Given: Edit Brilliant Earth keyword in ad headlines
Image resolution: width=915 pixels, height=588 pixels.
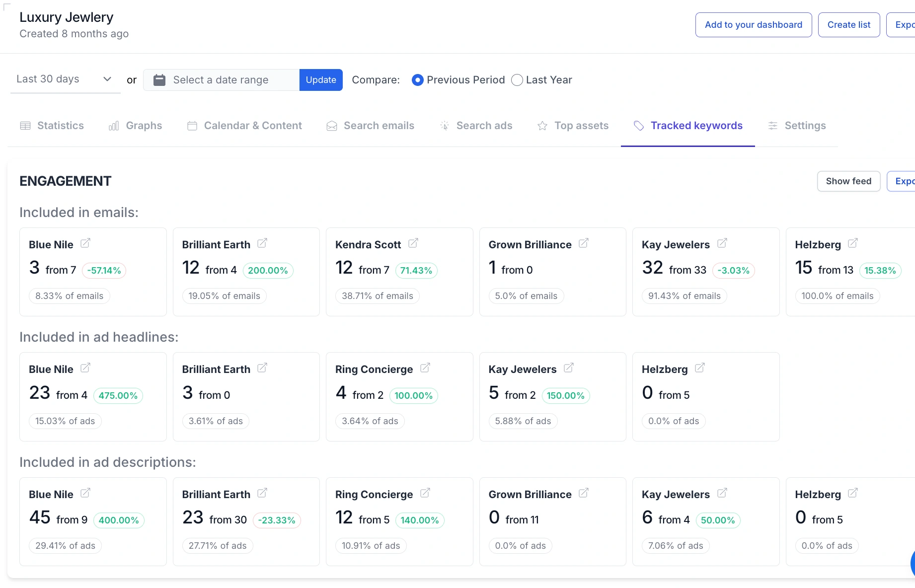Looking at the screenshot, I should coord(262,368).
